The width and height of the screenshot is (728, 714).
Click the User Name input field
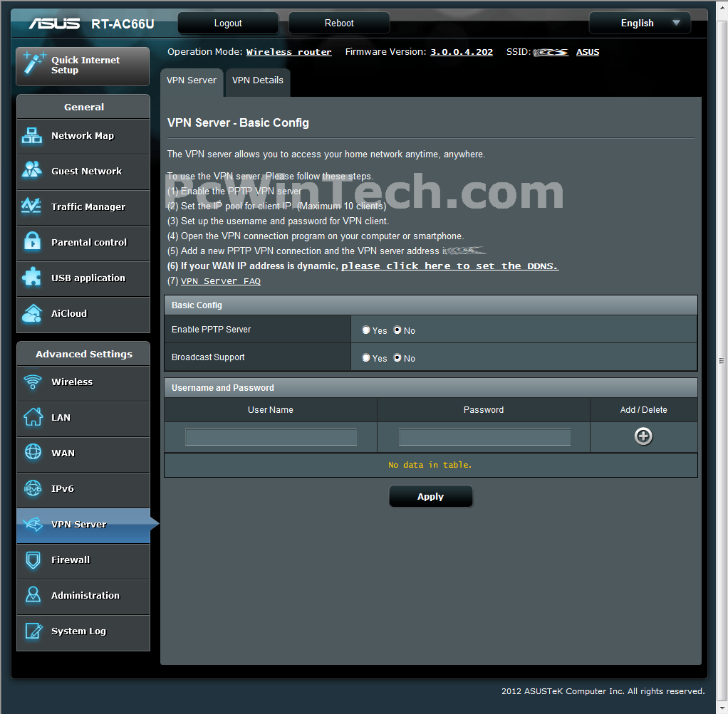click(x=271, y=437)
